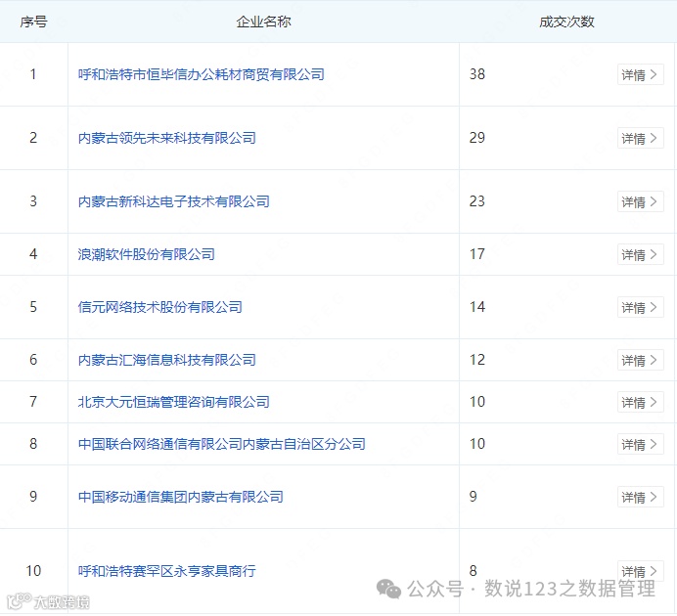Open 北京大元恒瑞管理咨询有限公司 company link
Image resolution: width=677 pixels, height=616 pixels.
(x=173, y=402)
